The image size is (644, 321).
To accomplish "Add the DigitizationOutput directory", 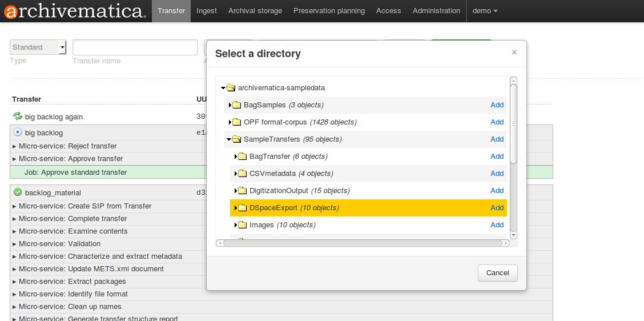I will 497,191.
